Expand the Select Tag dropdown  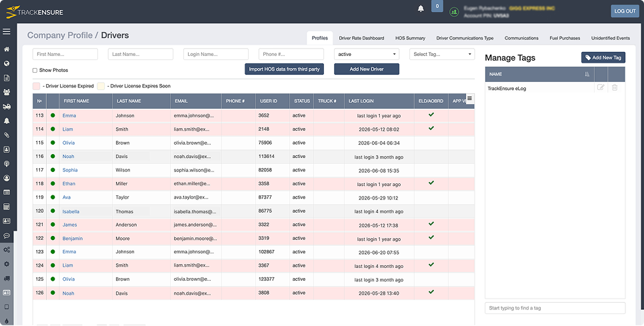click(x=442, y=54)
